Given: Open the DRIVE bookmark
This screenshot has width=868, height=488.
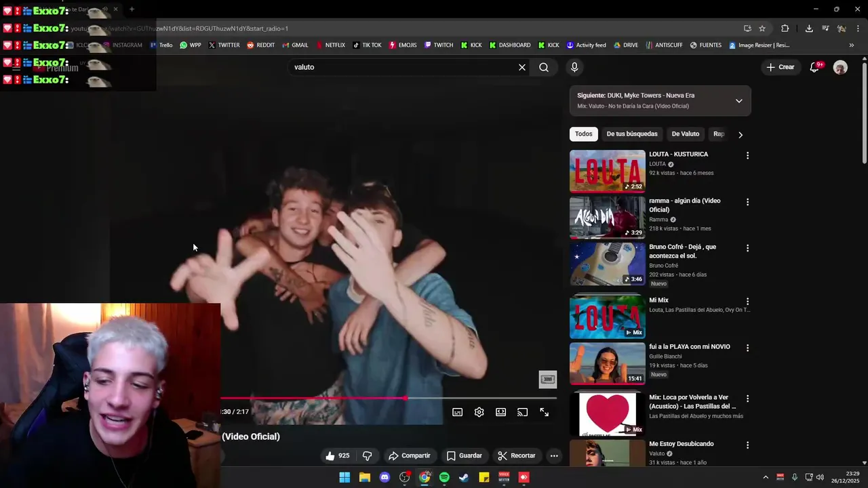Looking at the screenshot, I should tap(626, 45).
